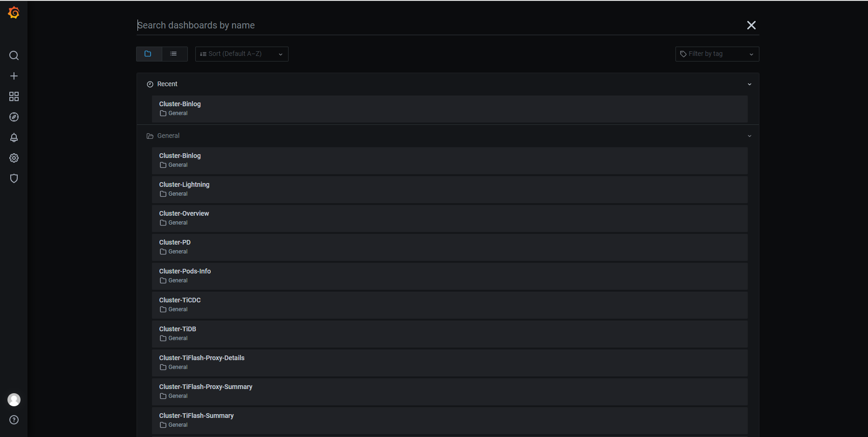The height and width of the screenshot is (437, 868).
Task: Switch to list view layout
Action: tap(174, 54)
